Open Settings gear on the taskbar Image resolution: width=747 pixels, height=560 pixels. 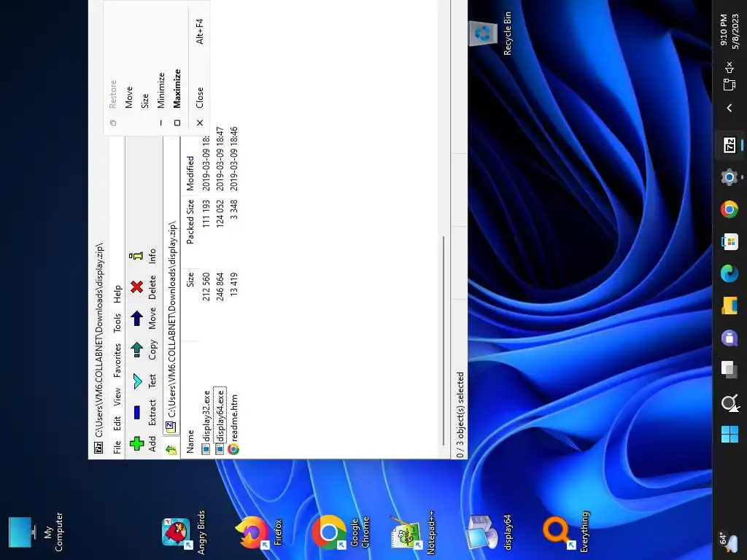(729, 177)
